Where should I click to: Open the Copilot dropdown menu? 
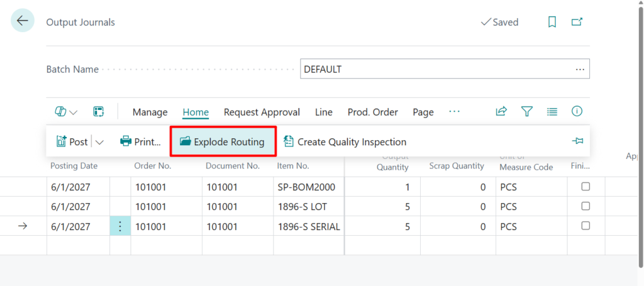pos(66,112)
